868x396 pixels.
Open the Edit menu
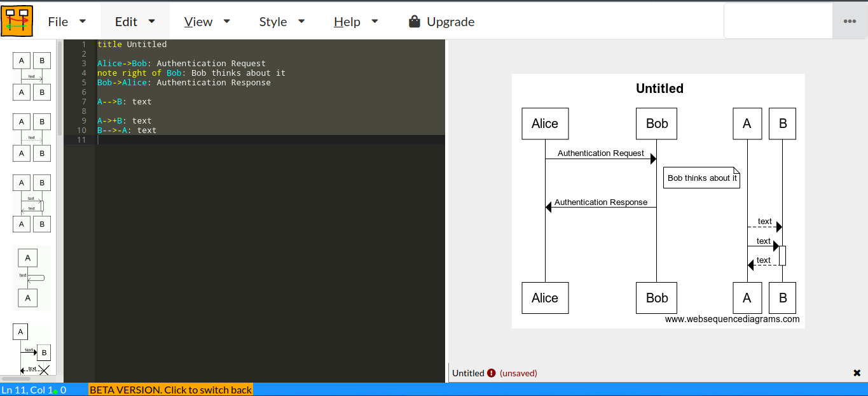click(135, 22)
